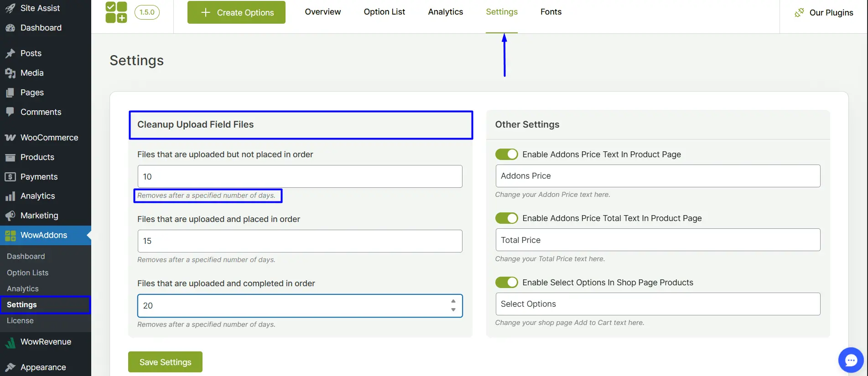Click the version 1.5.0 badge
Screen dimensions: 868x376
147,12
